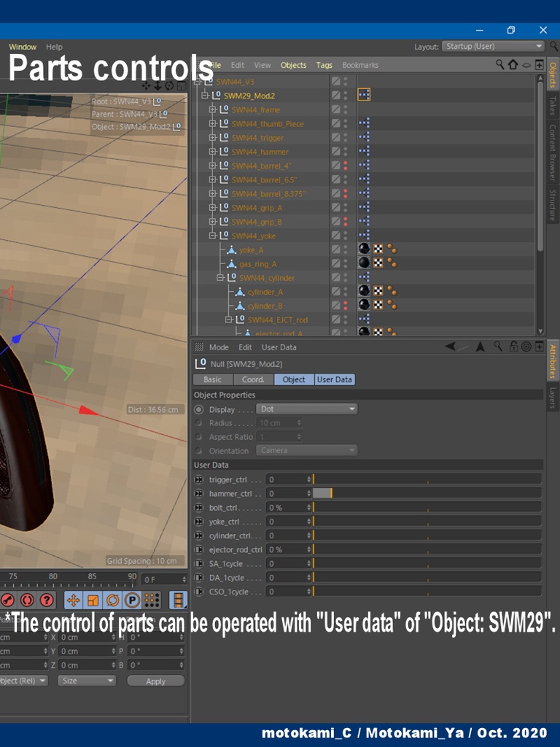Open the Layers side tab

click(x=553, y=398)
